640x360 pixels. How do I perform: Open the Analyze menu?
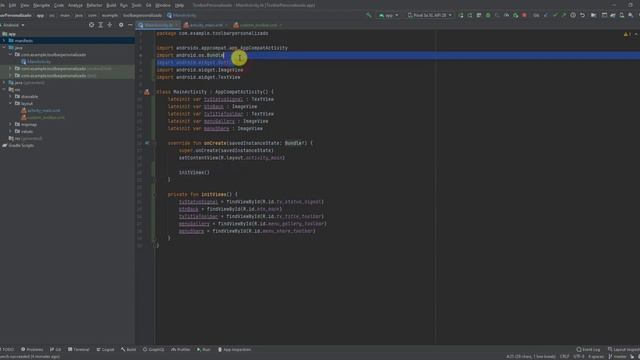(x=75, y=5)
